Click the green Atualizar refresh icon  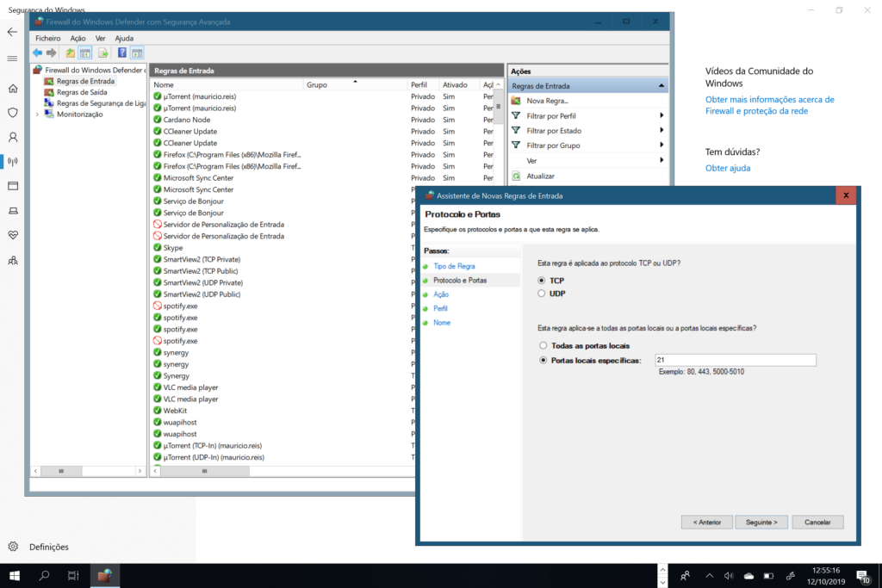[x=516, y=176]
